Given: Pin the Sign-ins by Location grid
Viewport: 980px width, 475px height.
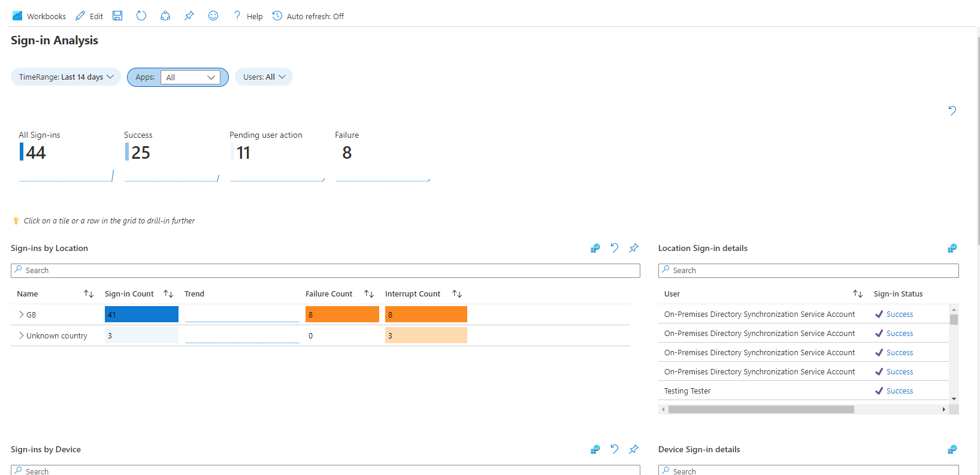Looking at the screenshot, I should click(x=634, y=248).
